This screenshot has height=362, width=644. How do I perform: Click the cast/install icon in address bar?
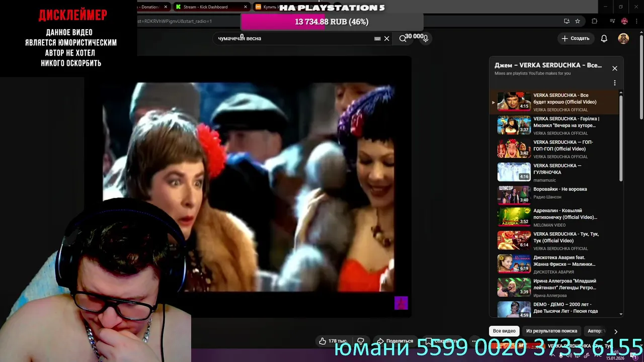[567, 21]
